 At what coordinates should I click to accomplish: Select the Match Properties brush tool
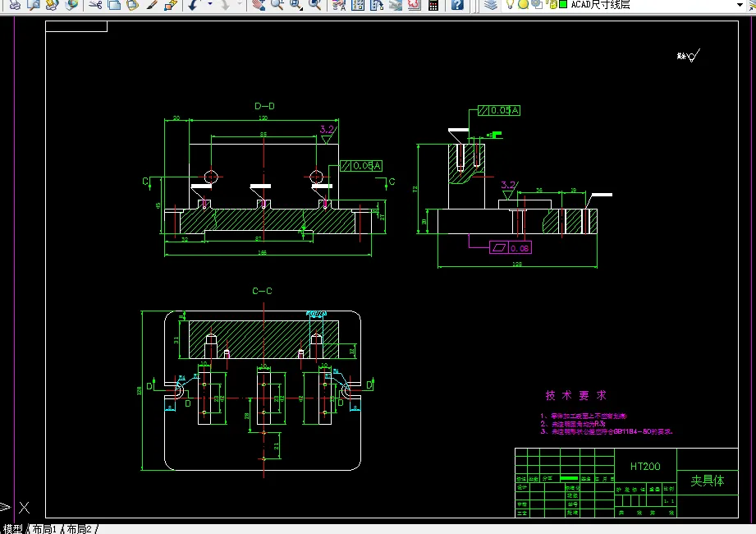(151, 5)
